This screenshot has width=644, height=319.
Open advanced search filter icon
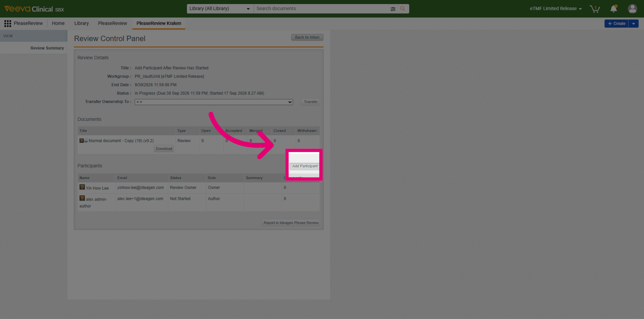[x=393, y=9]
